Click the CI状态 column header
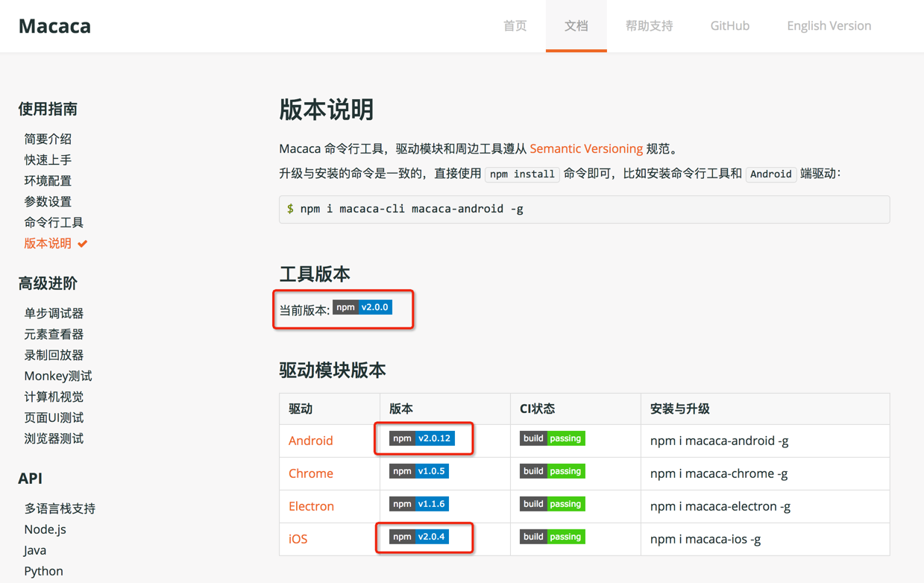This screenshot has height=583, width=924. click(538, 409)
